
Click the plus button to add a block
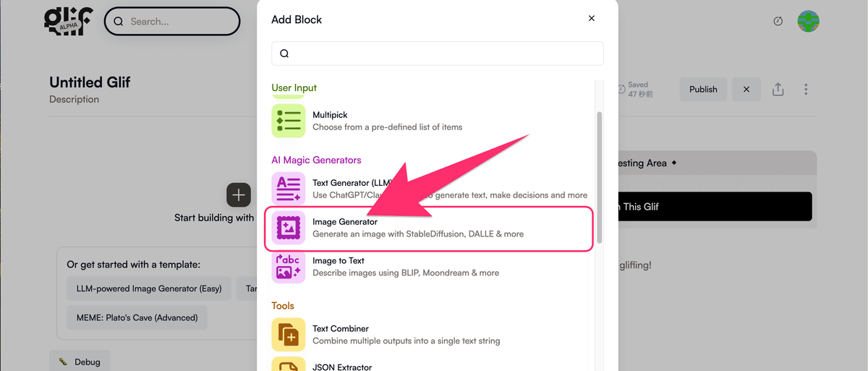pyautogui.click(x=239, y=195)
